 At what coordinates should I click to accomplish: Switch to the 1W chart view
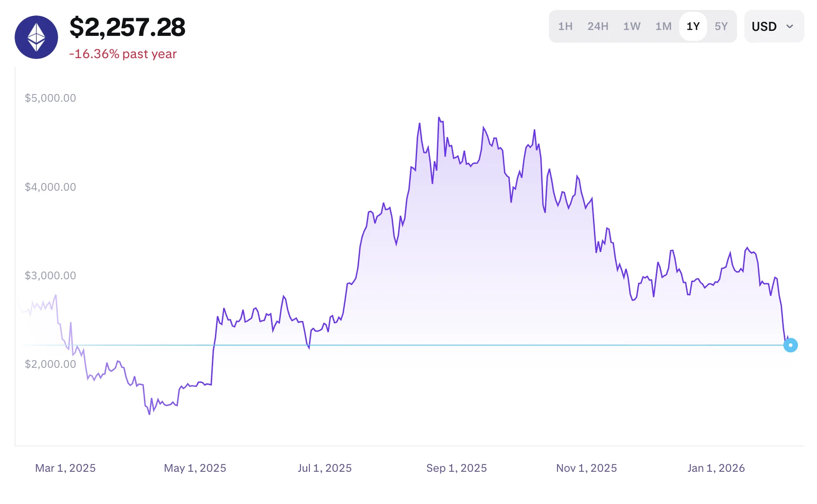[632, 26]
